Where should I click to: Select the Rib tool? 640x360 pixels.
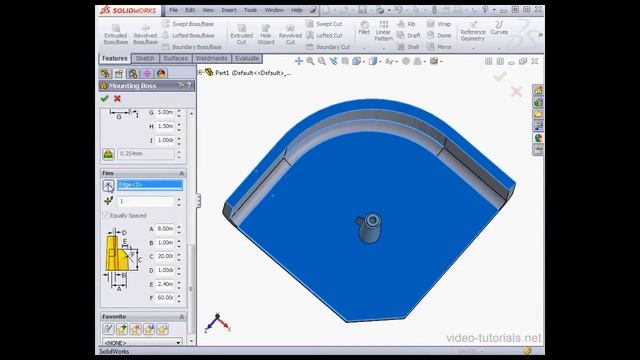406,24
